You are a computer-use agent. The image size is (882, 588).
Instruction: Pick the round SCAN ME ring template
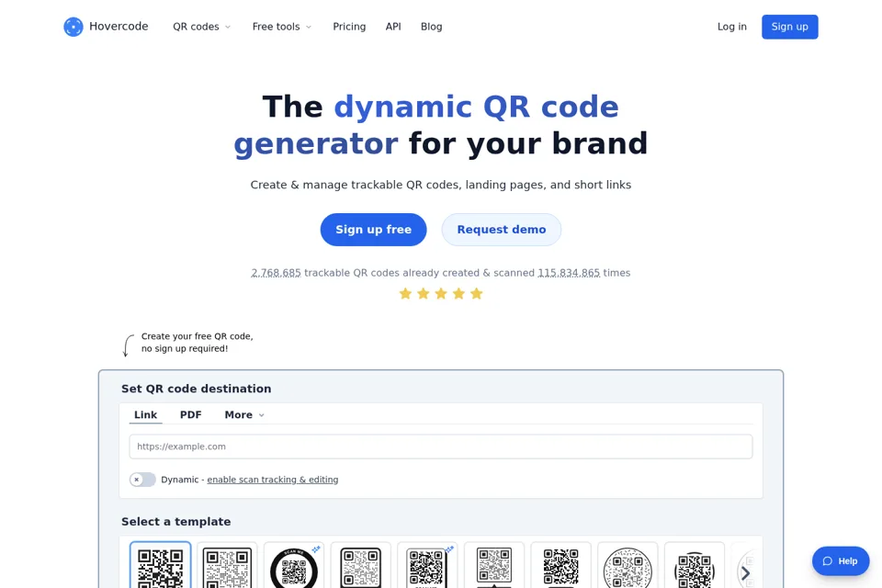coord(294,566)
